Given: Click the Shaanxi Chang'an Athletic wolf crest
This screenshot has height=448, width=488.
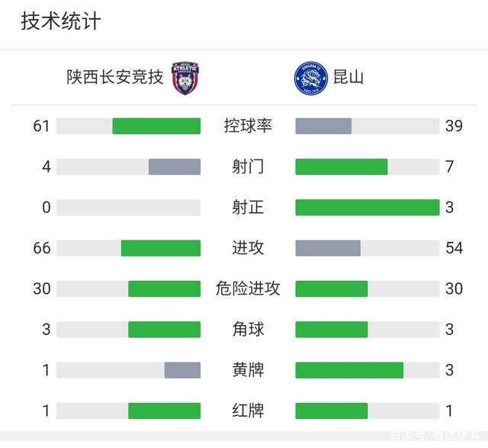Looking at the screenshot, I should pyautogui.click(x=185, y=78).
